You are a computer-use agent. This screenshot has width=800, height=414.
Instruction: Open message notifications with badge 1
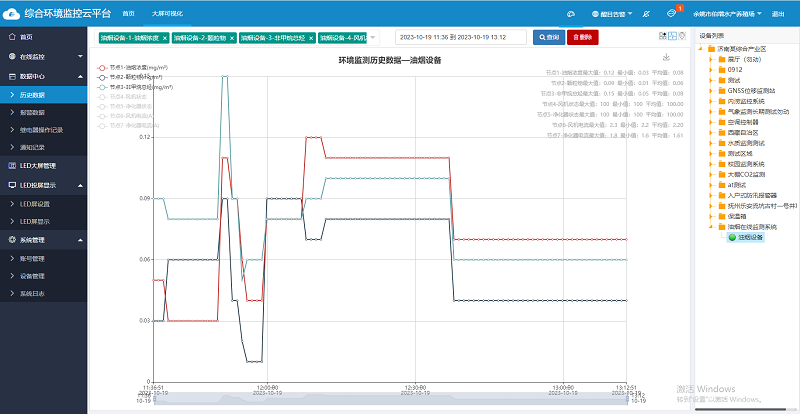point(672,14)
